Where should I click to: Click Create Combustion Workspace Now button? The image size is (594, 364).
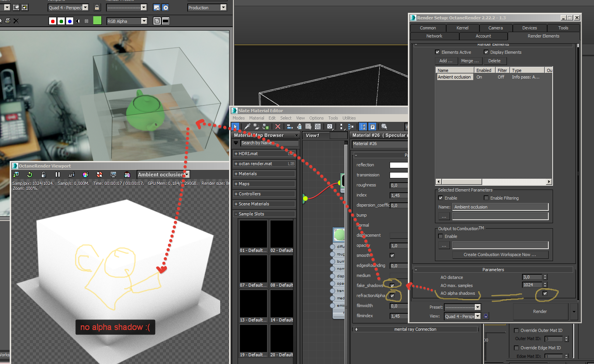click(500, 255)
